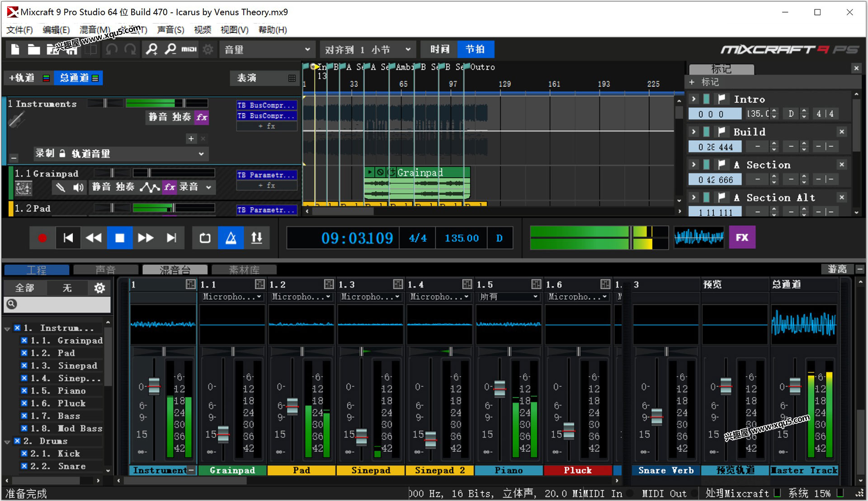Open fx for Instruments track
Viewport: 868px width, 501px height.
(x=202, y=118)
